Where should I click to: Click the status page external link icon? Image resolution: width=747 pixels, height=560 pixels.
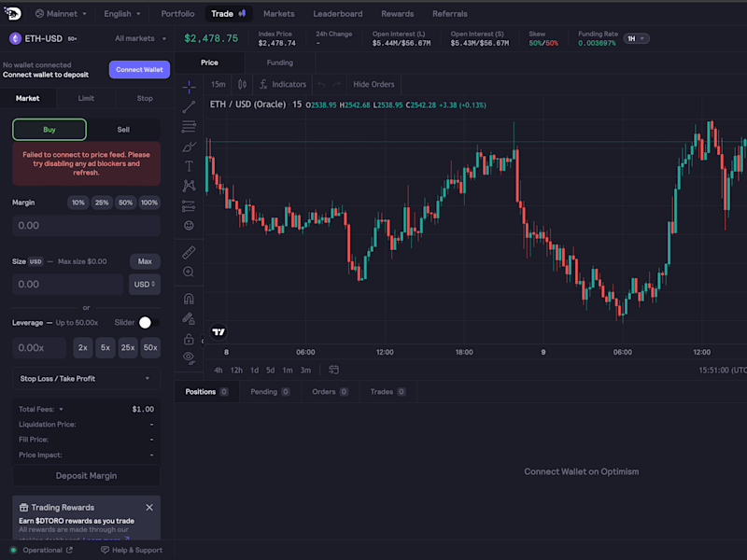(69, 550)
